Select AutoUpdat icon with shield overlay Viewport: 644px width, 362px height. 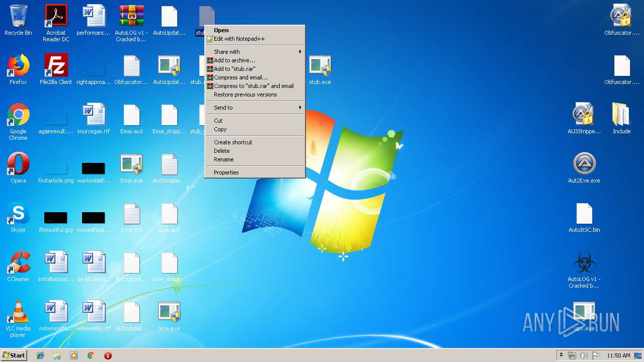(x=169, y=69)
